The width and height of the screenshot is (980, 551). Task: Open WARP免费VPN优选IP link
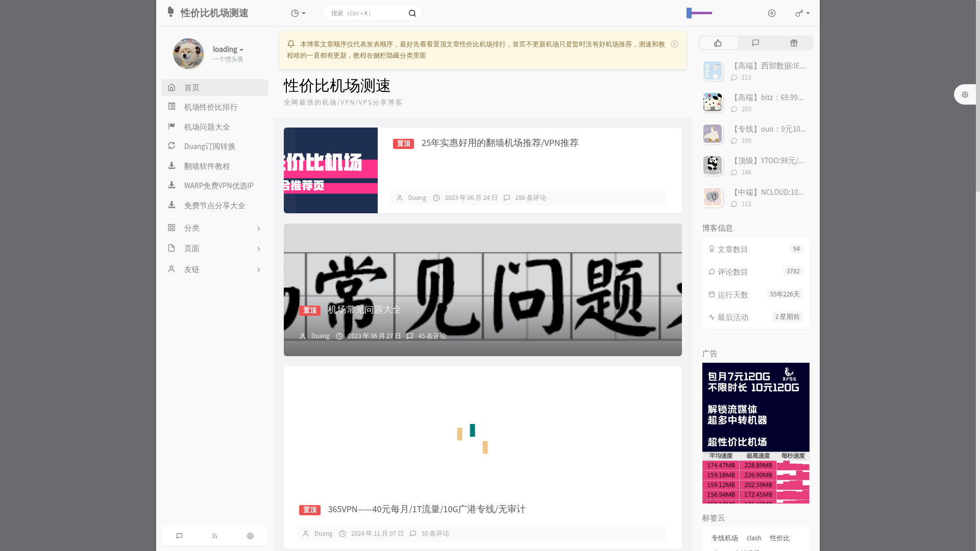215,186
